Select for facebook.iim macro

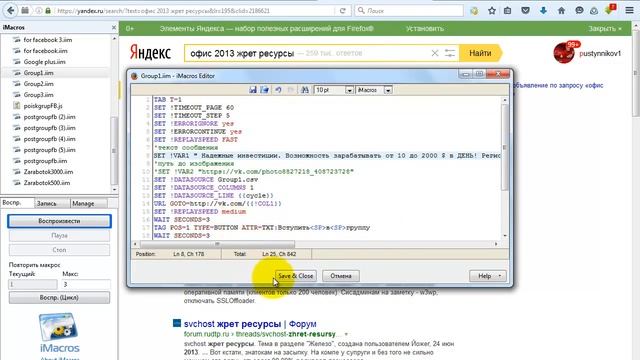[x=45, y=51]
